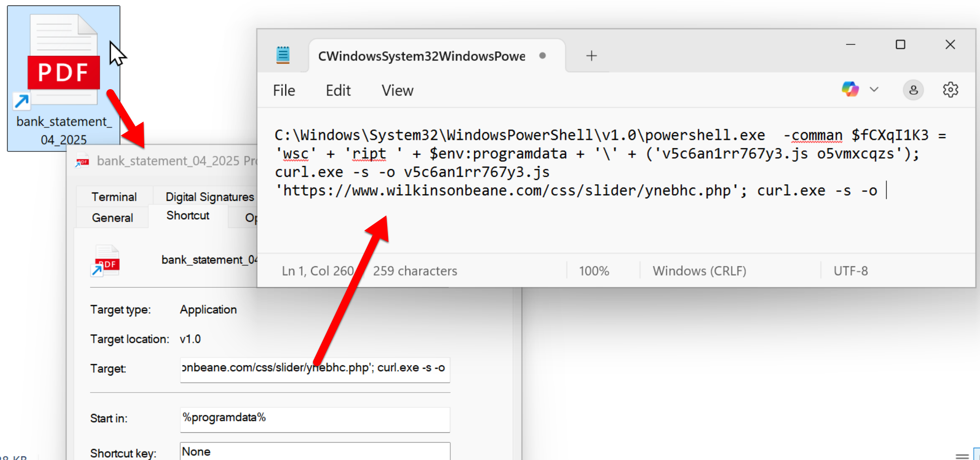The image size is (980, 460).
Task: Click the Target type value Application
Action: coord(208,310)
